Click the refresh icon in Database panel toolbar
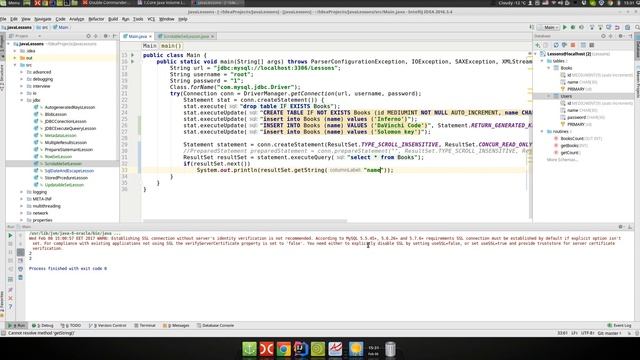This screenshot has width=640, height=360. pyautogui.click(x=556, y=45)
